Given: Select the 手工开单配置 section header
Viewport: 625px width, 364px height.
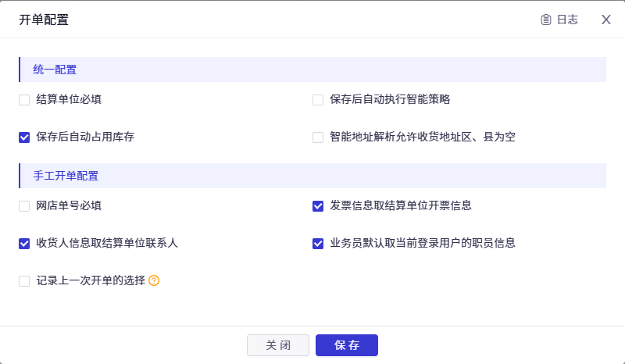Looking at the screenshot, I should [312, 176].
